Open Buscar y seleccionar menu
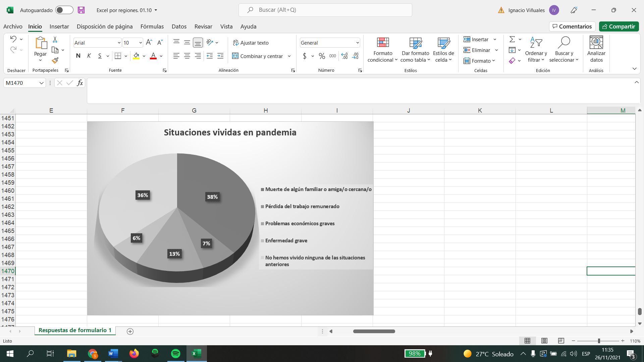The height and width of the screenshot is (362, 644). click(x=564, y=50)
